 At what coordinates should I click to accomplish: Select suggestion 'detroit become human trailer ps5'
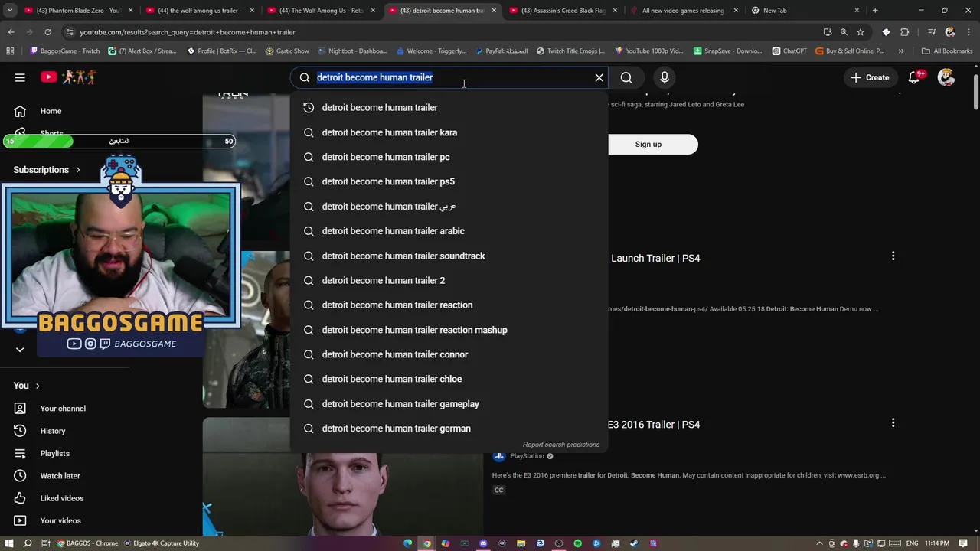pyautogui.click(x=449, y=181)
